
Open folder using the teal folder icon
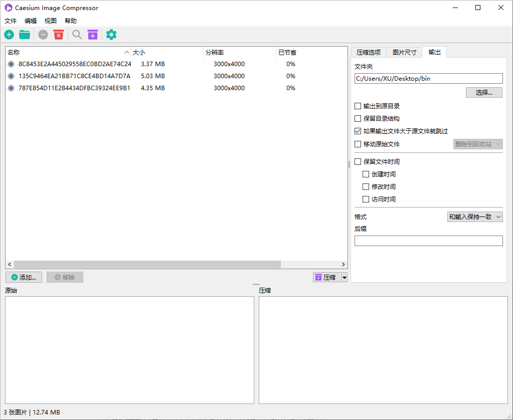point(25,35)
